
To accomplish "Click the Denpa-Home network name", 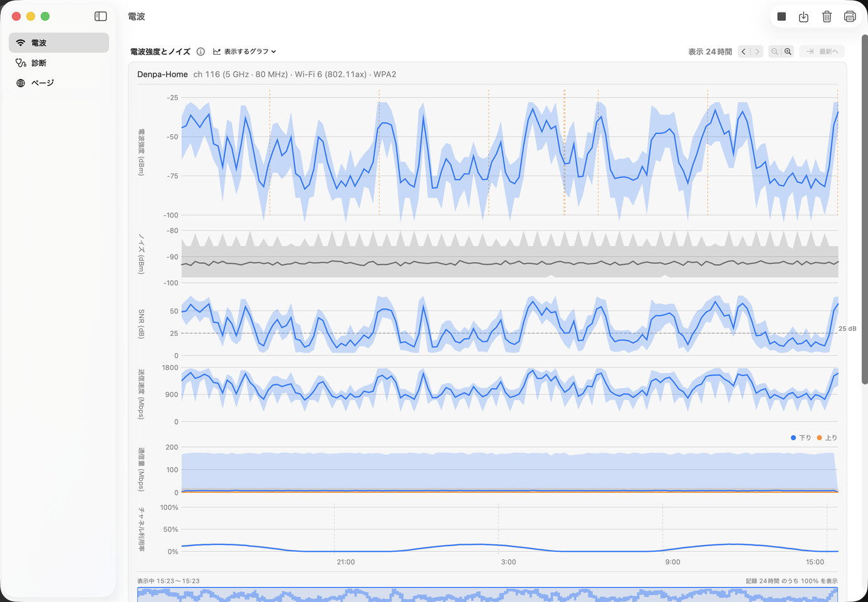I will coord(162,74).
